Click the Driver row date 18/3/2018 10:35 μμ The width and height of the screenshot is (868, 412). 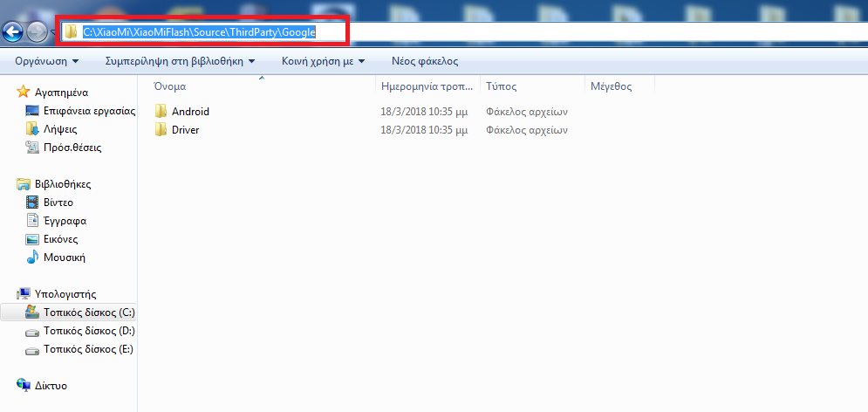pyautogui.click(x=425, y=130)
